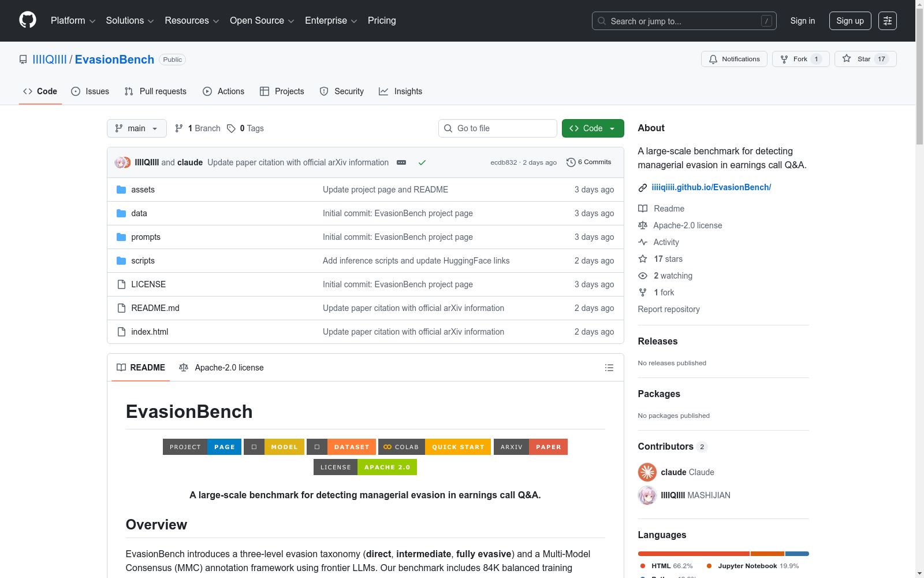
Task: Click the Project Page badge
Action: pos(202,447)
